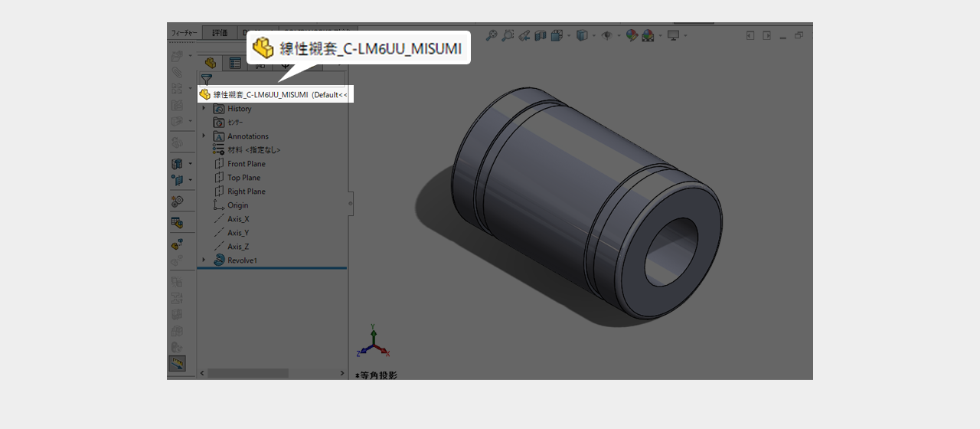Open Hide/Show Items eye dropdown

[x=619, y=35]
